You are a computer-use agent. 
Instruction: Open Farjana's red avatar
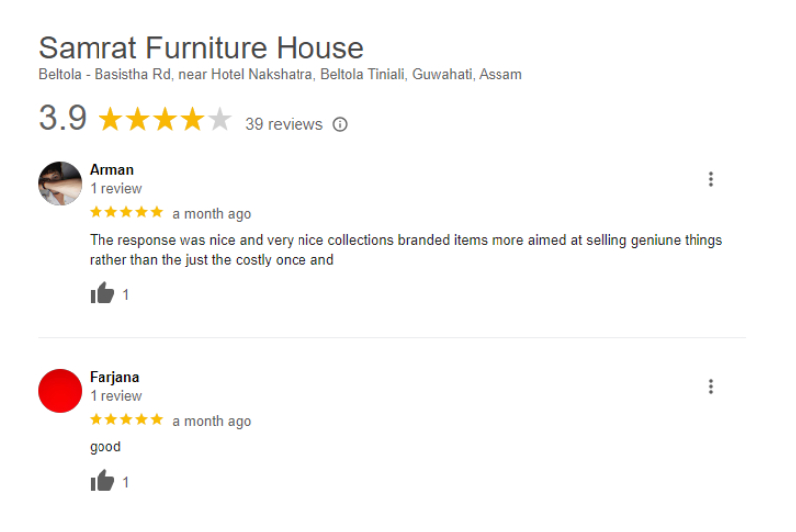click(x=60, y=391)
